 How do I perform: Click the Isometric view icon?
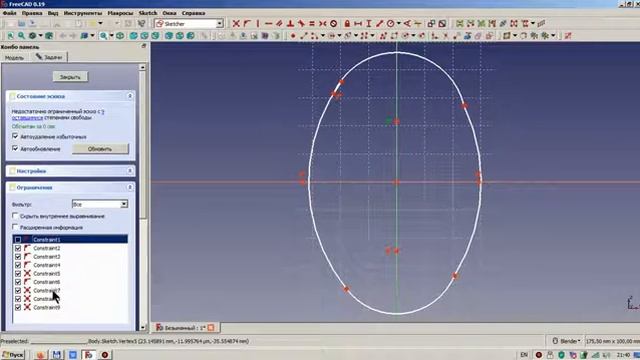(x=120, y=36)
